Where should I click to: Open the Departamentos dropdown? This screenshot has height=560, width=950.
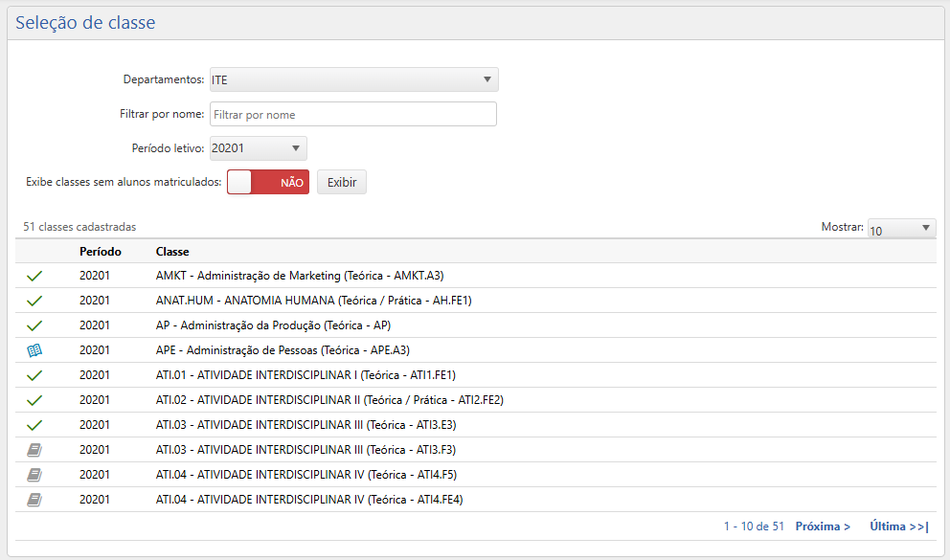[x=353, y=79]
